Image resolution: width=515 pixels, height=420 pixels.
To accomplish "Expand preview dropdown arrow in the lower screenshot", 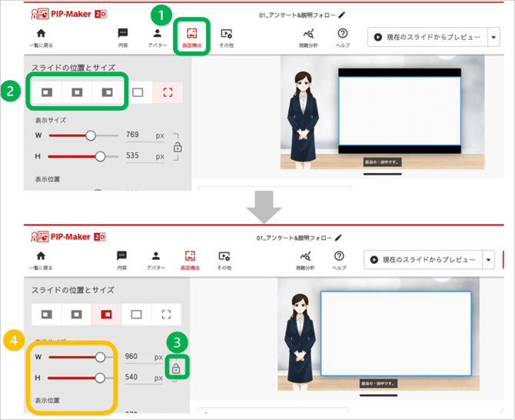I will click(492, 260).
